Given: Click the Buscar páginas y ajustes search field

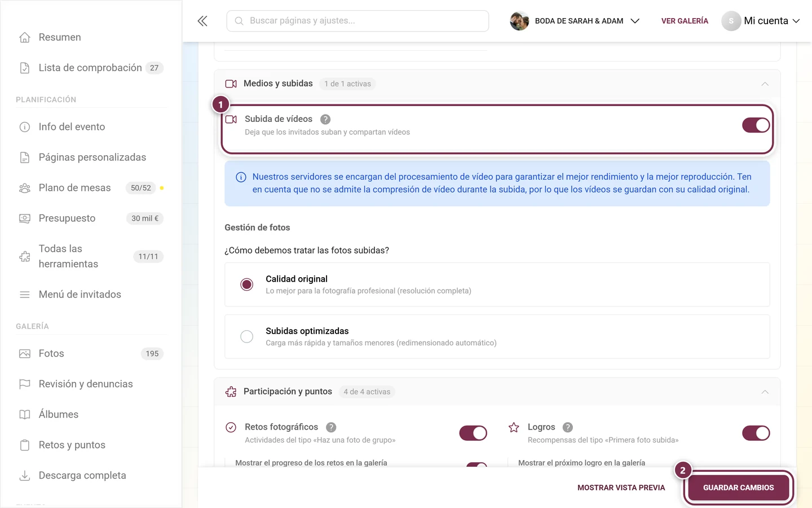Looking at the screenshot, I should 358,21.
